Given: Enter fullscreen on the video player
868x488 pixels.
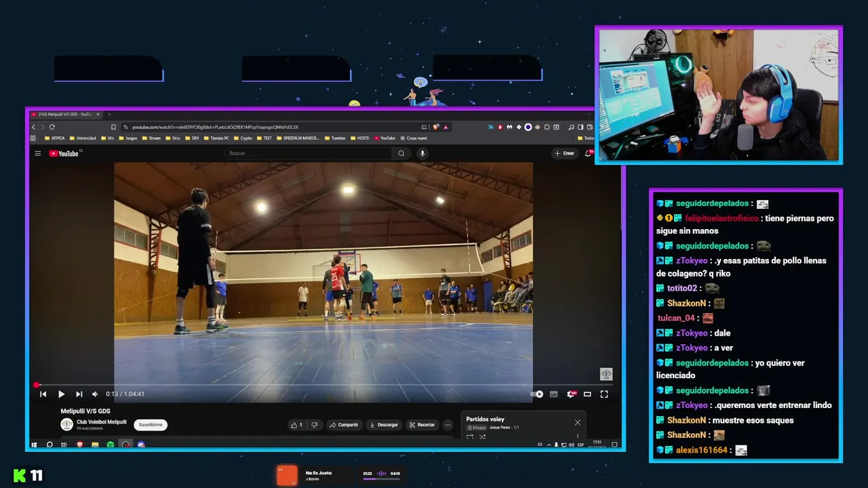Looking at the screenshot, I should [x=604, y=394].
